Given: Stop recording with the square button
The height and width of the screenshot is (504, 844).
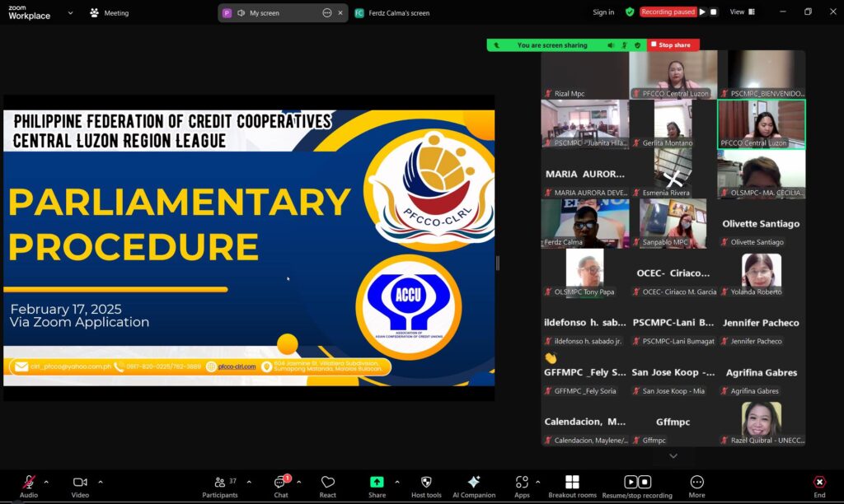Looking at the screenshot, I should pyautogui.click(x=714, y=12).
